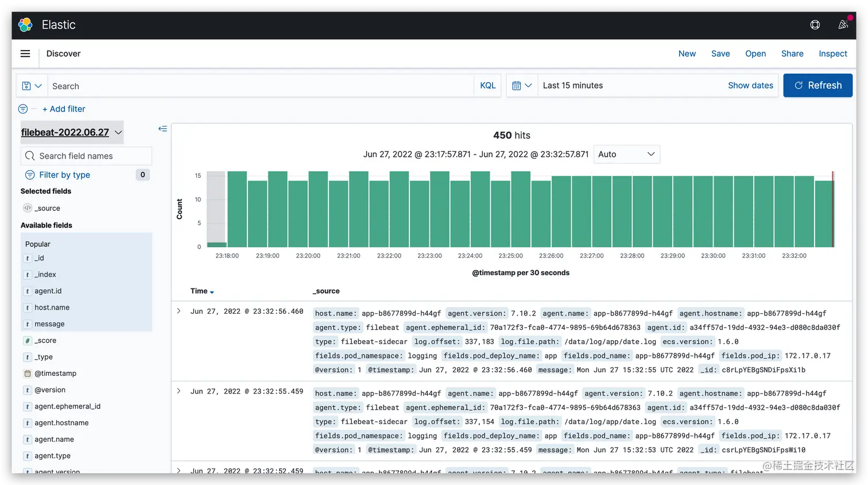Open the newsfeed celebration icon
The image size is (868, 485).
tap(843, 25)
